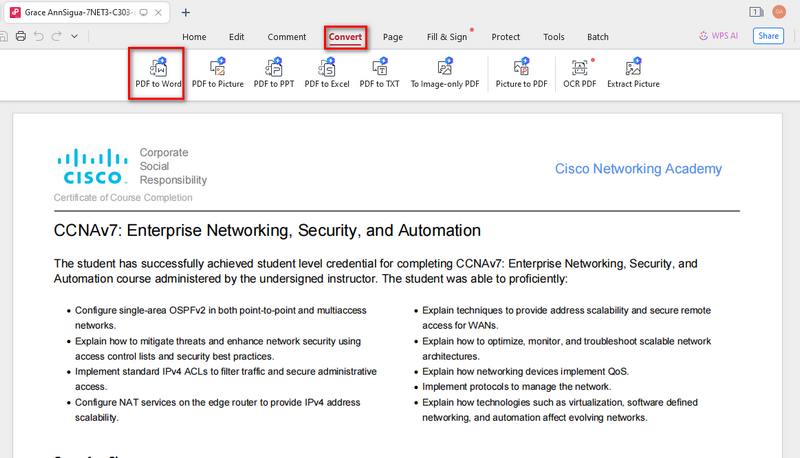The width and height of the screenshot is (800, 458).
Task: Switch to the Comment ribbon tab
Action: pyautogui.click(x=287, y=37)
